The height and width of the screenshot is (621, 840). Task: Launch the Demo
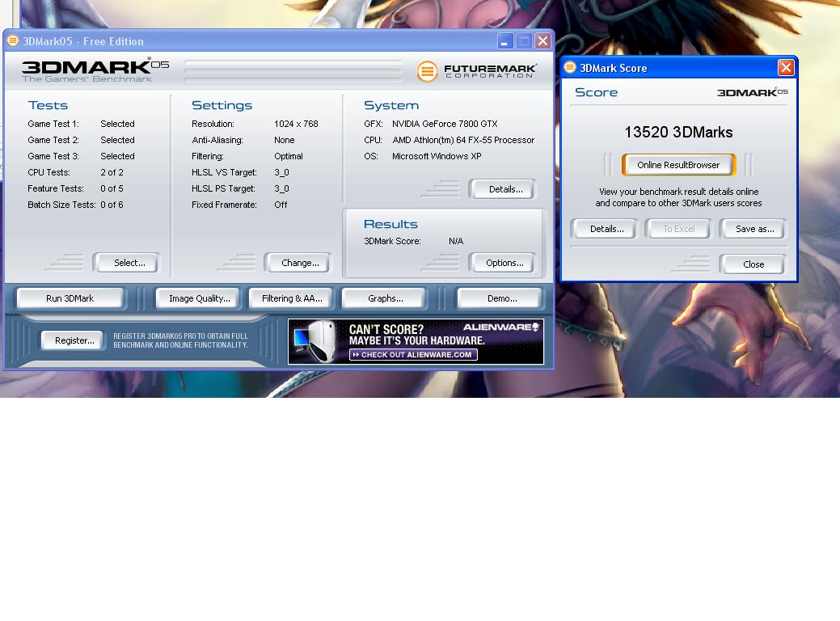(x=500, y=298)
